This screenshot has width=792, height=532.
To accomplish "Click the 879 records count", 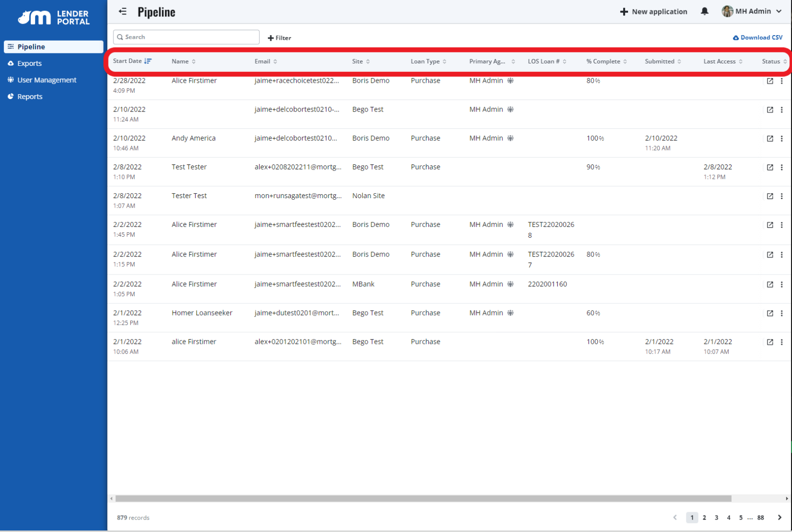I will click(x=133, y=518).
